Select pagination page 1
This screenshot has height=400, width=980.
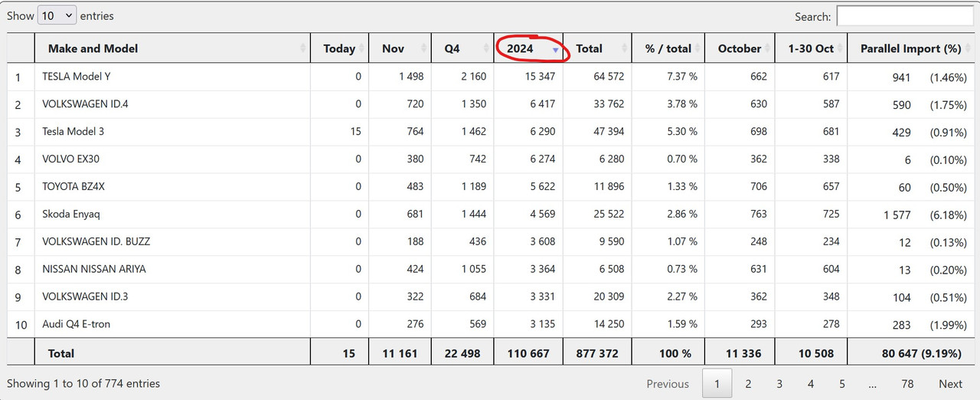[717, 384]
